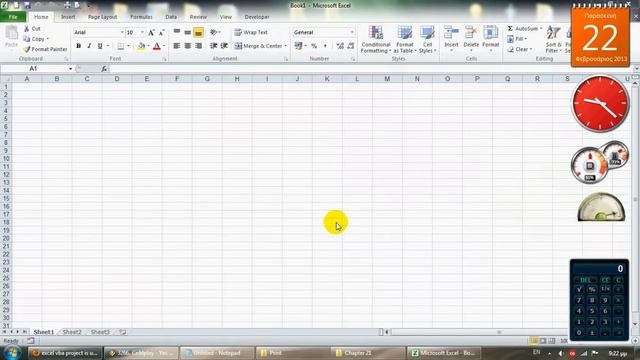
Task: Open the Format cells menu
Action: pos(491,38)
